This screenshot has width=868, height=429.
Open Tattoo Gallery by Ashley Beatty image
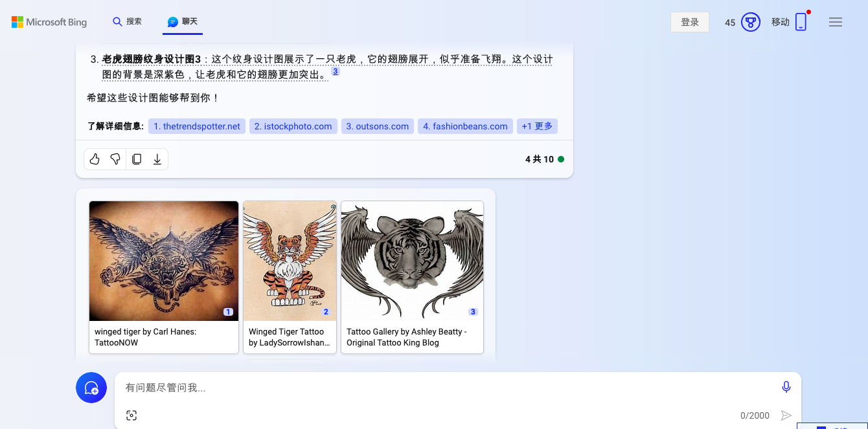point(412,261)
